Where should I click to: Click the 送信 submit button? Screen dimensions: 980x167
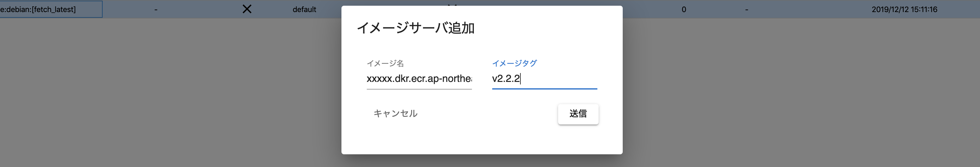pyautogui.click(x=578, y=114)
